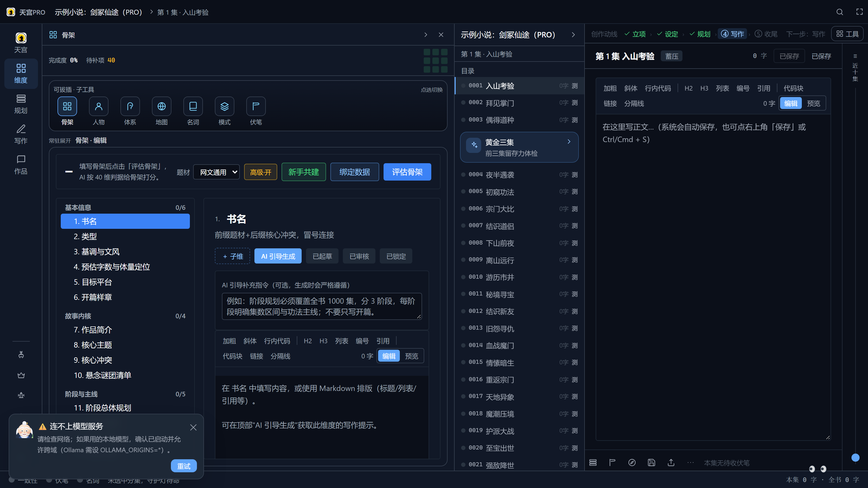This screenshot has height=488, width=868.
Task: Open the 人物 character sub-tool
Action: [98, 106]
